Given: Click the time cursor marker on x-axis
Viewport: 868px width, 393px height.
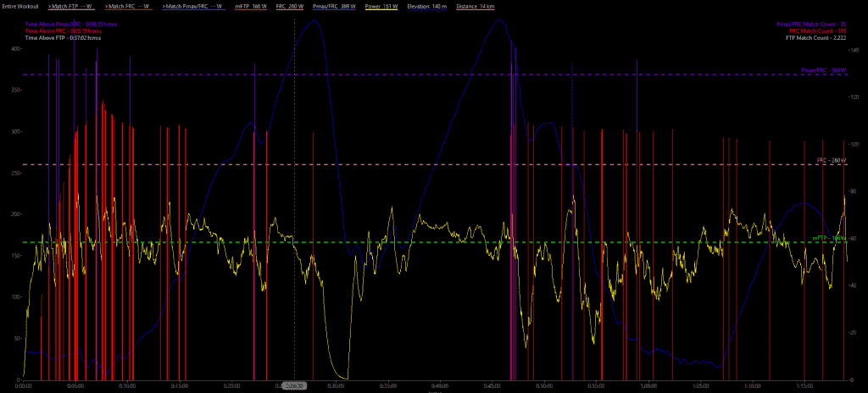Looking at the screenshot, I should 294,385.
